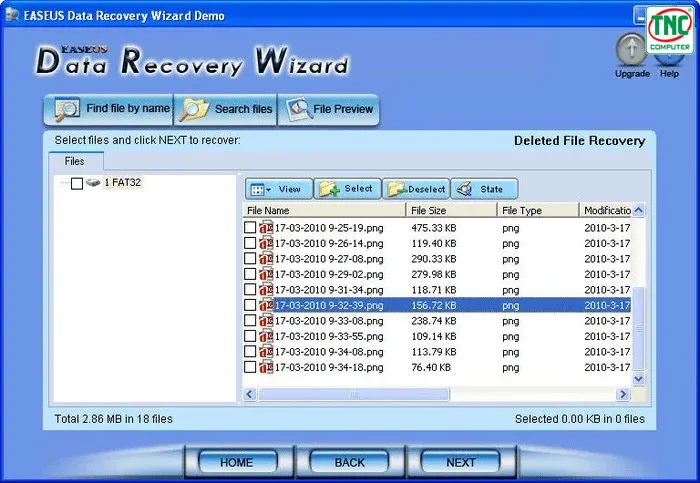
Task: Click the file list scroll up arrow
Action: [639, 210]
